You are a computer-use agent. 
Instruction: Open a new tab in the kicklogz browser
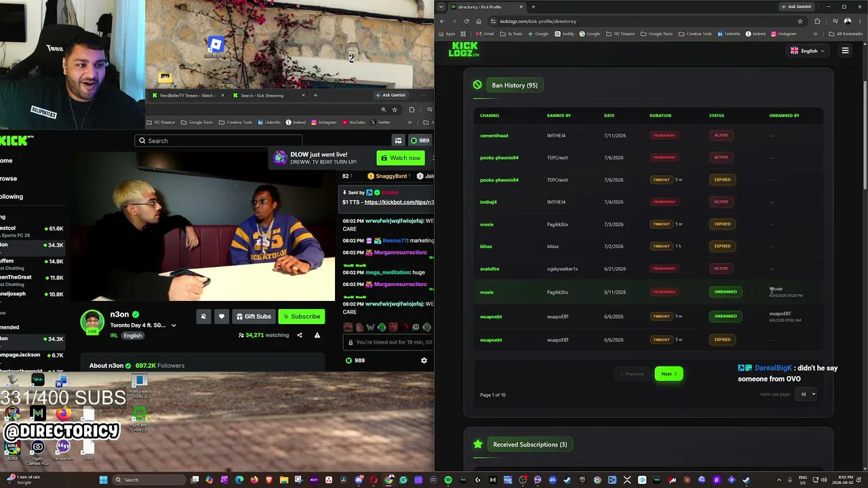[533, 7]
